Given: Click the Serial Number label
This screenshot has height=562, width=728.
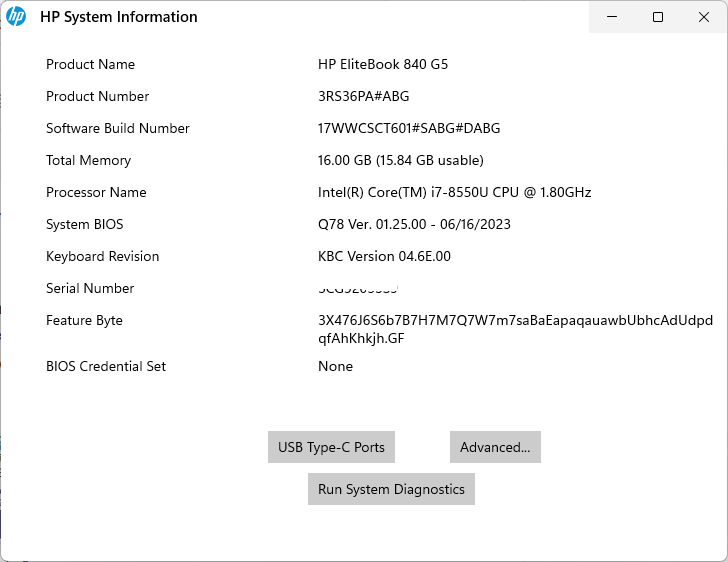Looking at the screenshot, I should click(x=90, y=288).
